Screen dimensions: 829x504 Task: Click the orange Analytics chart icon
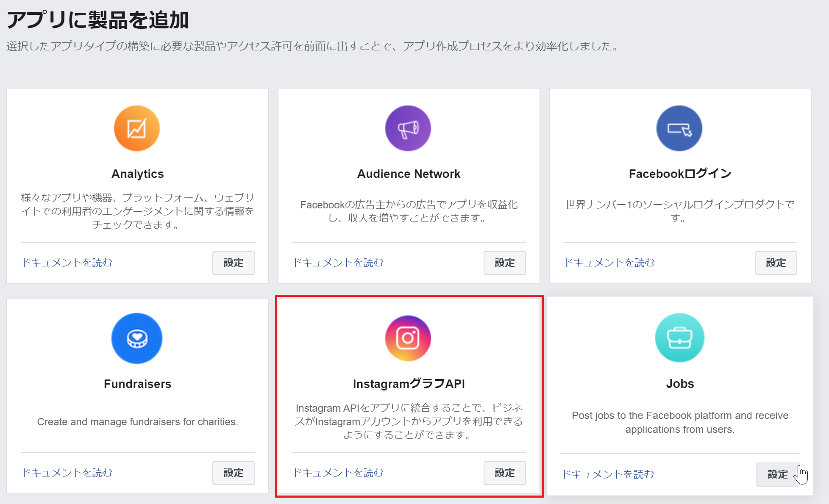point(137,128)
